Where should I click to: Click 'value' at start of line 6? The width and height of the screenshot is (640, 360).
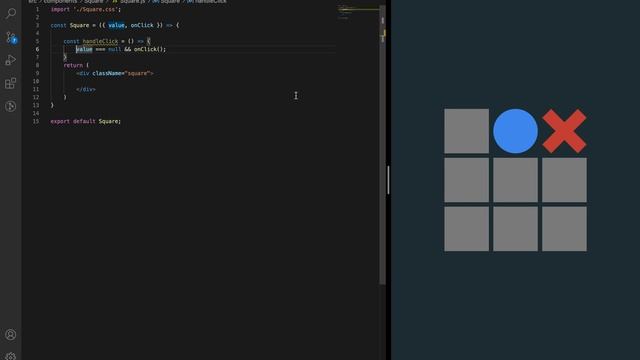click(84, 49)
